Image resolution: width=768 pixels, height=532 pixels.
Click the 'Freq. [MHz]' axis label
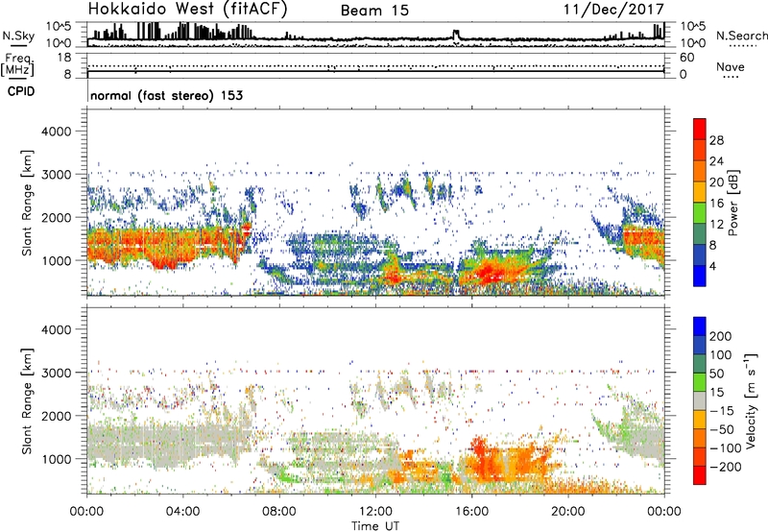(17, 65)
